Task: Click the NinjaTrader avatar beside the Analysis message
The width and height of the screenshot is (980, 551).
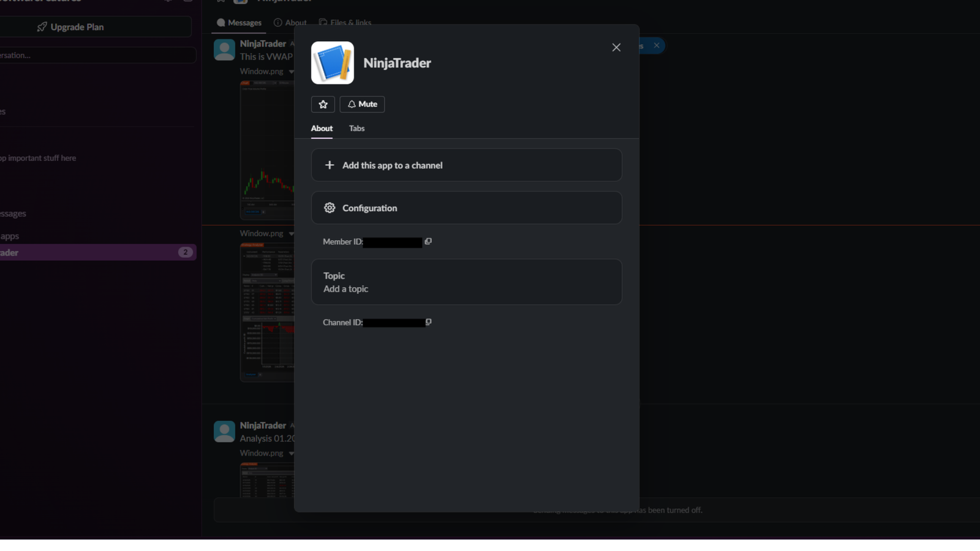Action: click(224, 432)
